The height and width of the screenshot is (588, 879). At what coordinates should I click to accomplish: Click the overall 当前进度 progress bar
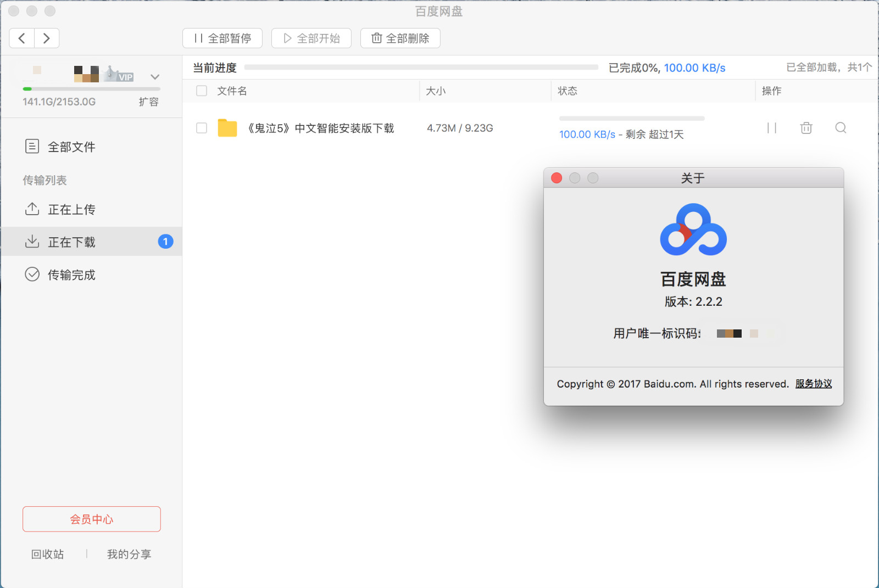coord(421,68)
